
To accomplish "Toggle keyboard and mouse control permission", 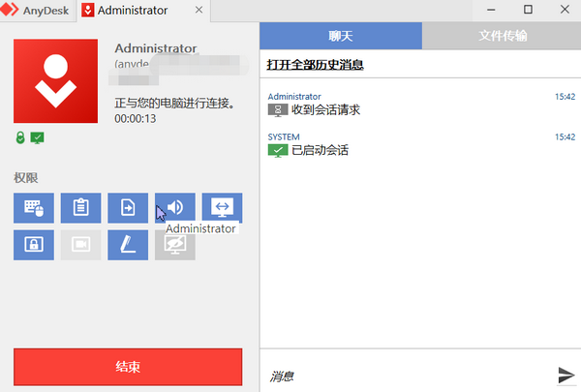I will pos(34,208).
